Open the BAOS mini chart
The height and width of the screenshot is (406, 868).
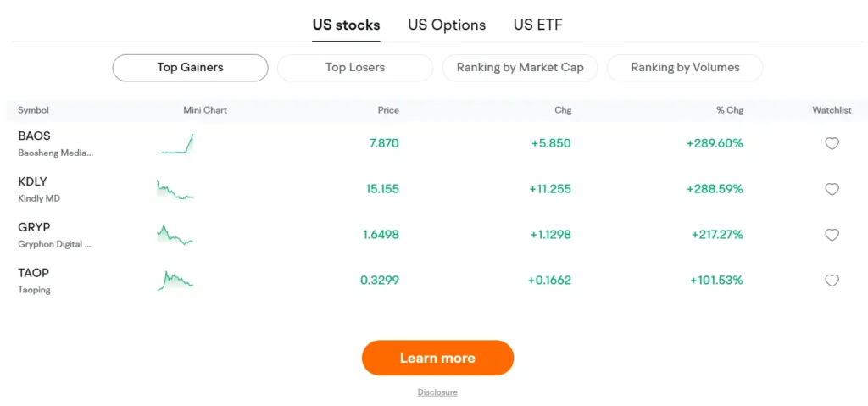175,144
